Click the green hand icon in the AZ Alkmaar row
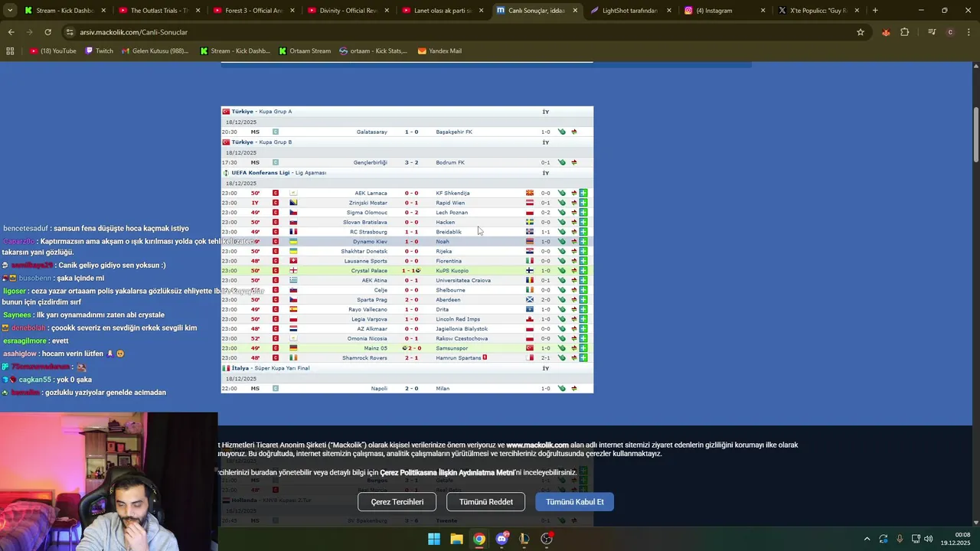 tap(562, 329)
